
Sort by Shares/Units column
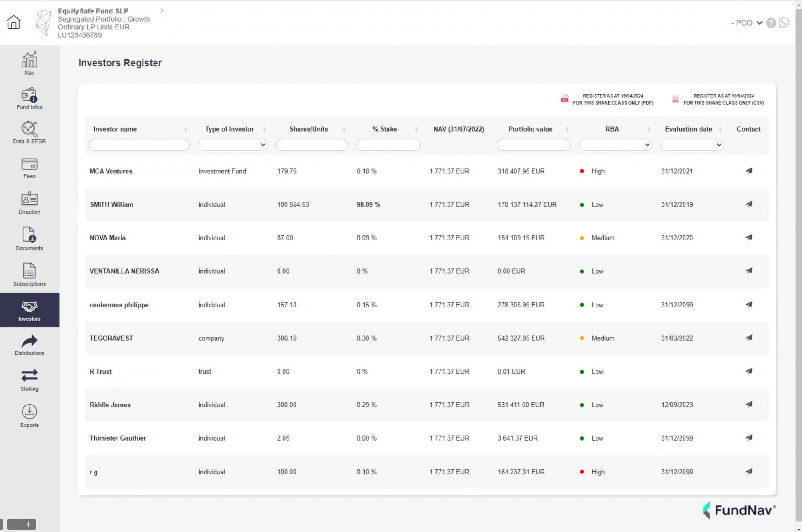(x=344, y=129)
